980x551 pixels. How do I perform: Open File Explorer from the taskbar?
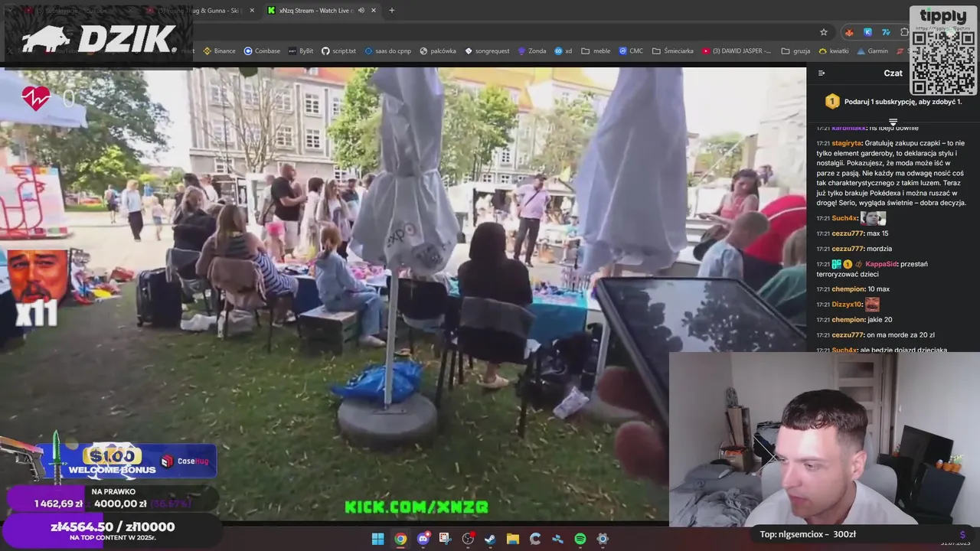(513, 539)
